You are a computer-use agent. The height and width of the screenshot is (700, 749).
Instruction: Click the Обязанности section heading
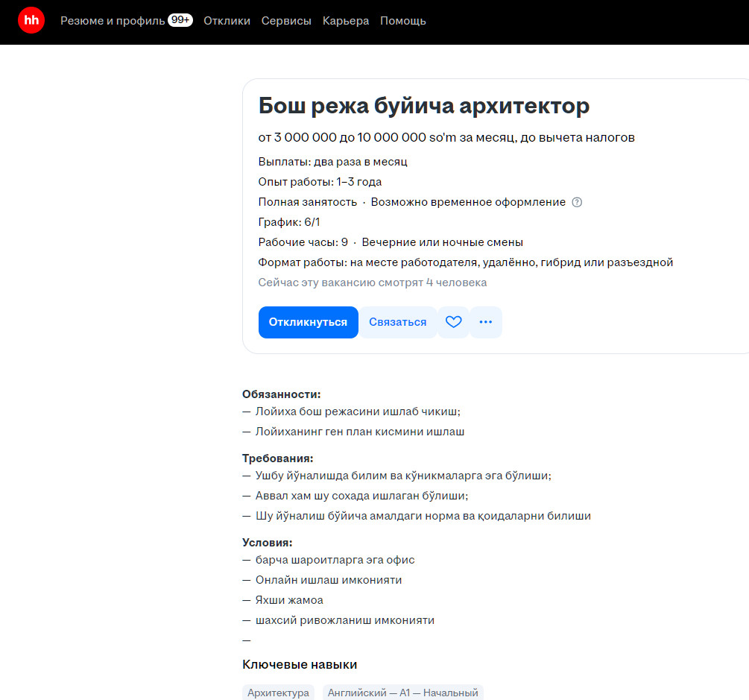click(x=281, y=394)
